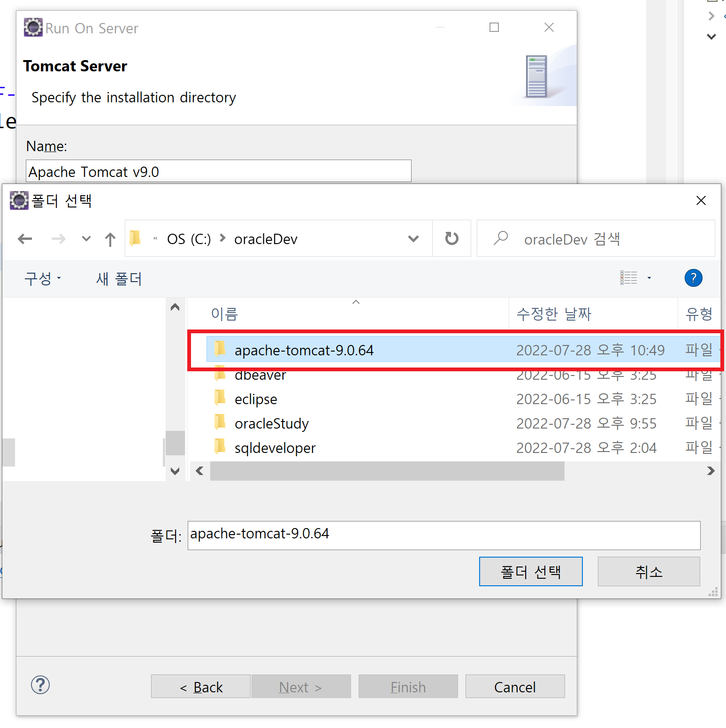Change folder view layout icon

(x=628, y=278)
